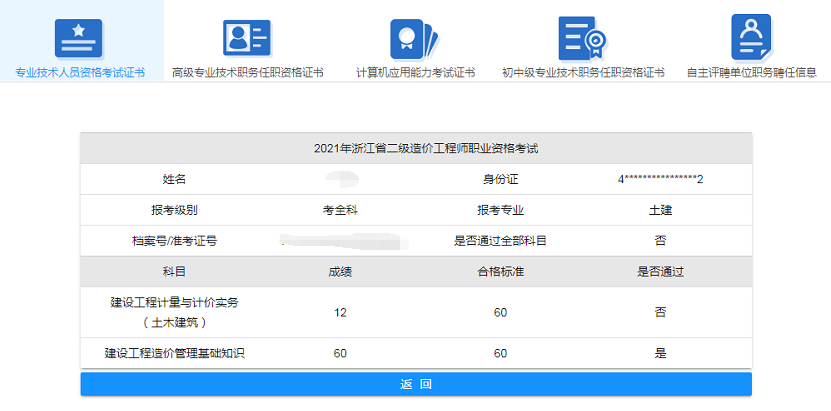Click the 科目 column header
This screenshot has width=831, height=411.
tap(174, 272)
